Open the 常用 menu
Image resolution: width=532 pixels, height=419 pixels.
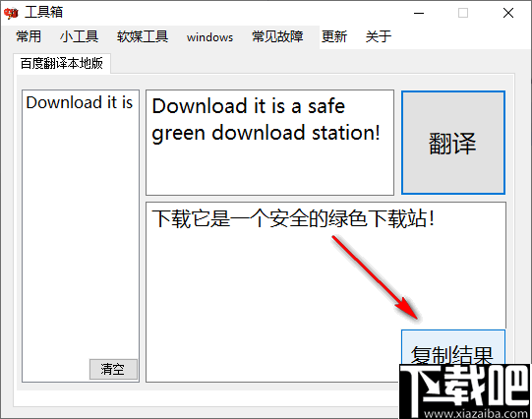(29, 36)
